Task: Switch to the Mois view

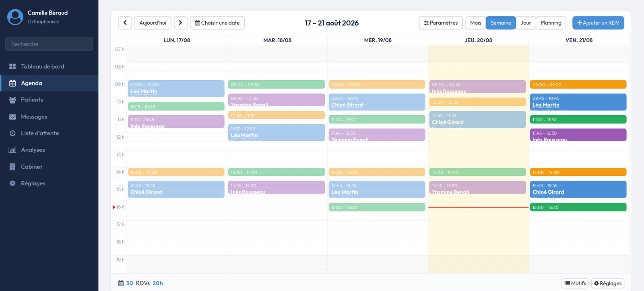Action: point(476,23)
